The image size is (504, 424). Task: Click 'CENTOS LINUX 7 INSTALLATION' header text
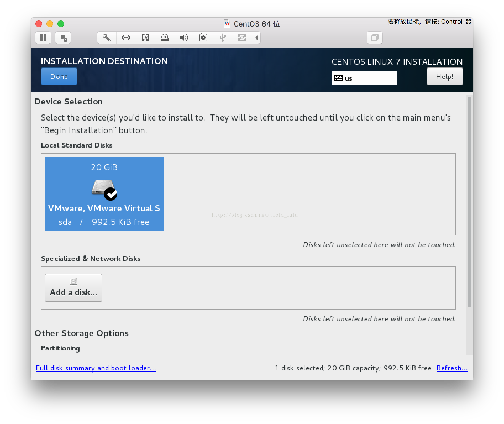tap(397, 62)
